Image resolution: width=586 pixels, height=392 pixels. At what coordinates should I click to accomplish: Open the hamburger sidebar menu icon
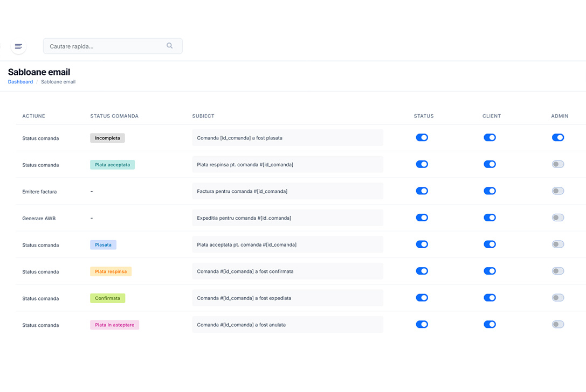pos(18,46)
